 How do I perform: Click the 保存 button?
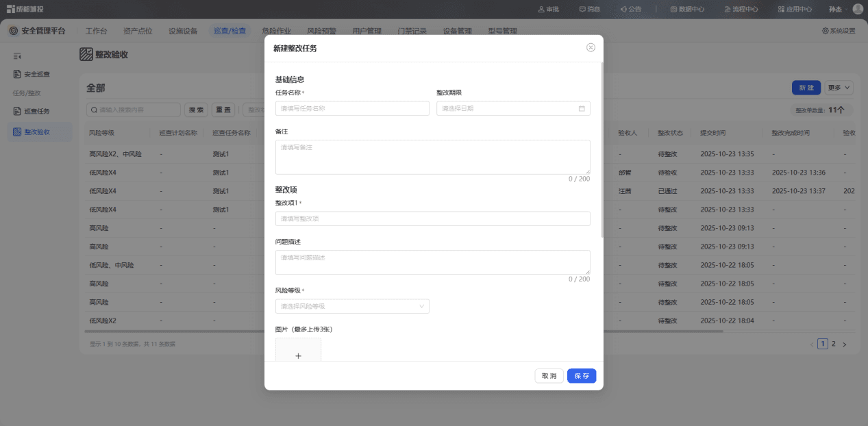[x=582, y=376]
